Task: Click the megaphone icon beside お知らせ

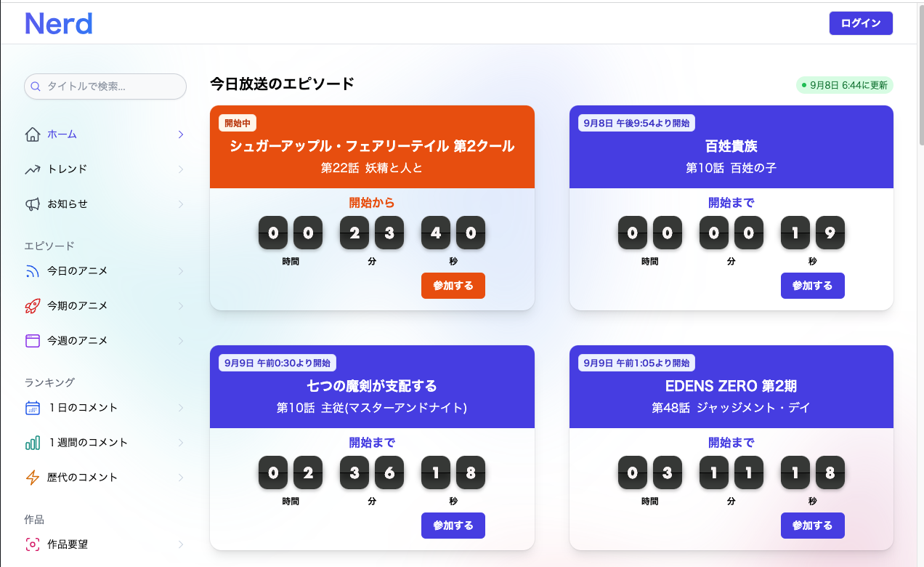Action: tap(32, 204)
